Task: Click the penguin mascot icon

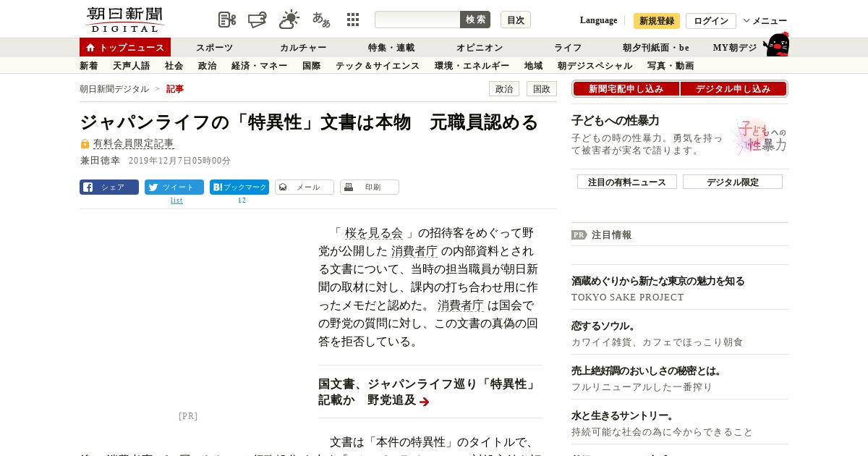Action: (776, 44)
